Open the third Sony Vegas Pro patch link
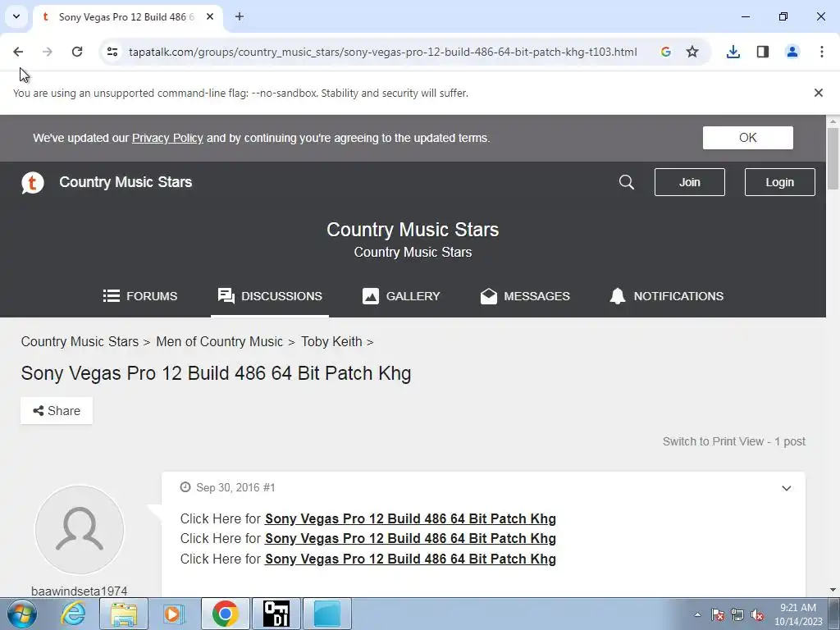Viewport: 840px width, 630px height. [x=410, y=559]
